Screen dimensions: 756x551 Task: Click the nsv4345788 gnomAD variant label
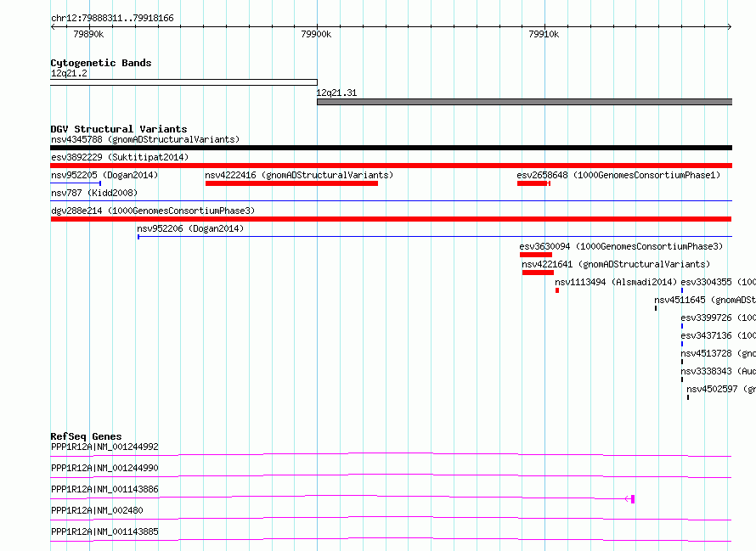coord(145,139)
